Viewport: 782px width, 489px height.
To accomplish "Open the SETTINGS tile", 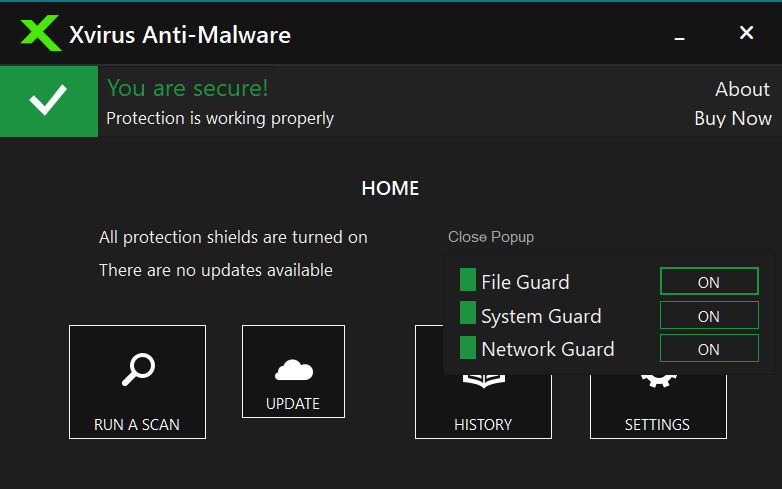I will click(x=657, y=424).
